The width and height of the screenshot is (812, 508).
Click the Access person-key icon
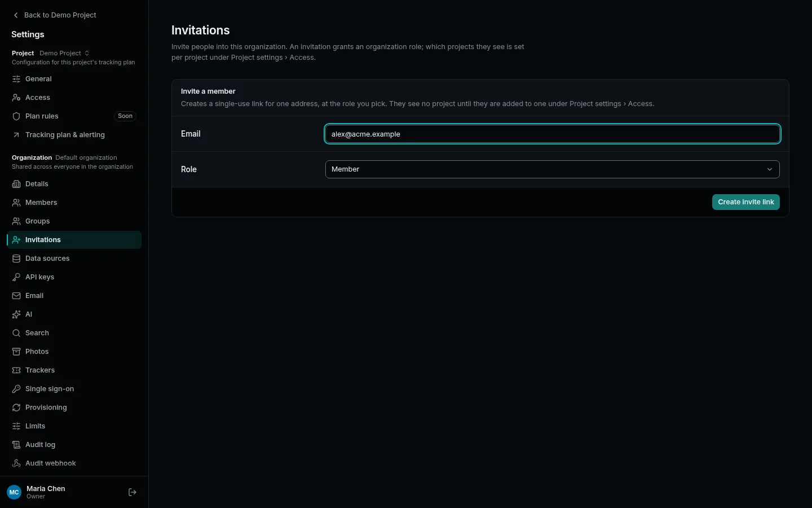16,98
